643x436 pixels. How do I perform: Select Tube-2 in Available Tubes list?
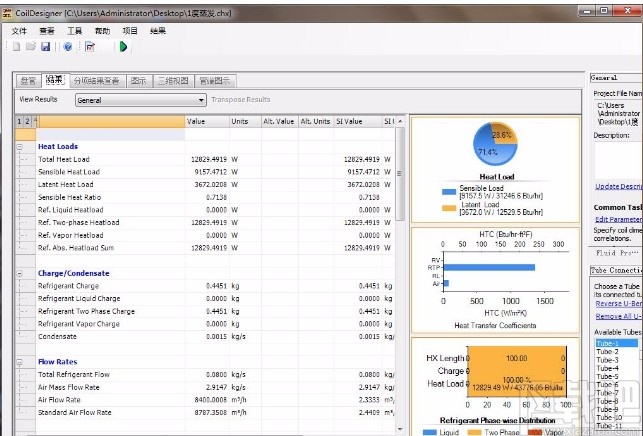617,352
